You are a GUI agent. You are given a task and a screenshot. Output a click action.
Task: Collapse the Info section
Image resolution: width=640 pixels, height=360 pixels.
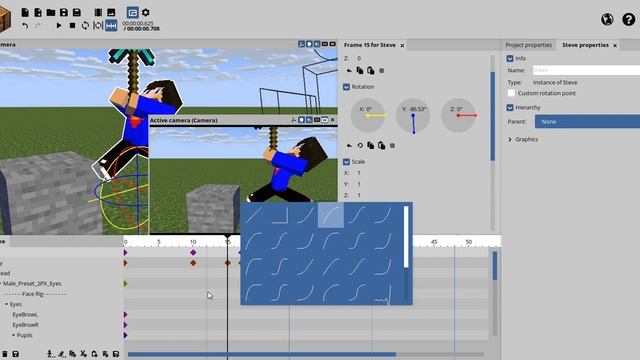coord(510,58)
